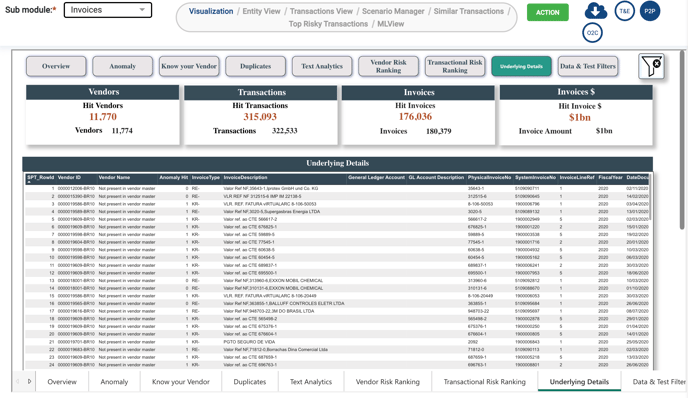This screenshot has width=688, height=398.
Task: Click Hit Vendors value 11,770
Action: 103,117
